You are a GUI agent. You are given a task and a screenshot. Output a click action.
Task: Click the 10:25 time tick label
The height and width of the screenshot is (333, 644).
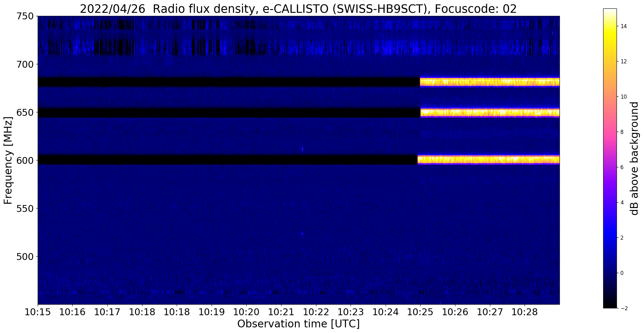421,312
